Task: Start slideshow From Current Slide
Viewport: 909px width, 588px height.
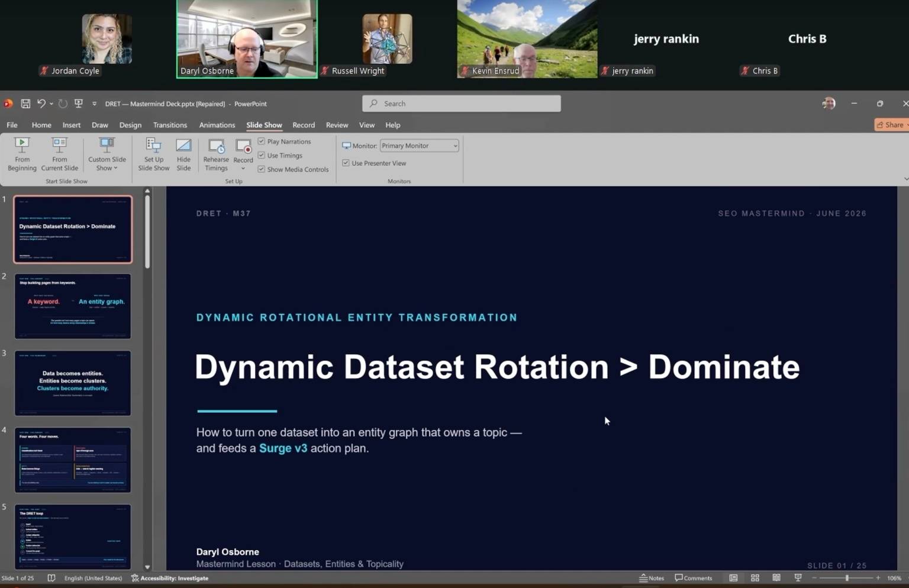Action: pyautogui.click(x=59, y=154)
